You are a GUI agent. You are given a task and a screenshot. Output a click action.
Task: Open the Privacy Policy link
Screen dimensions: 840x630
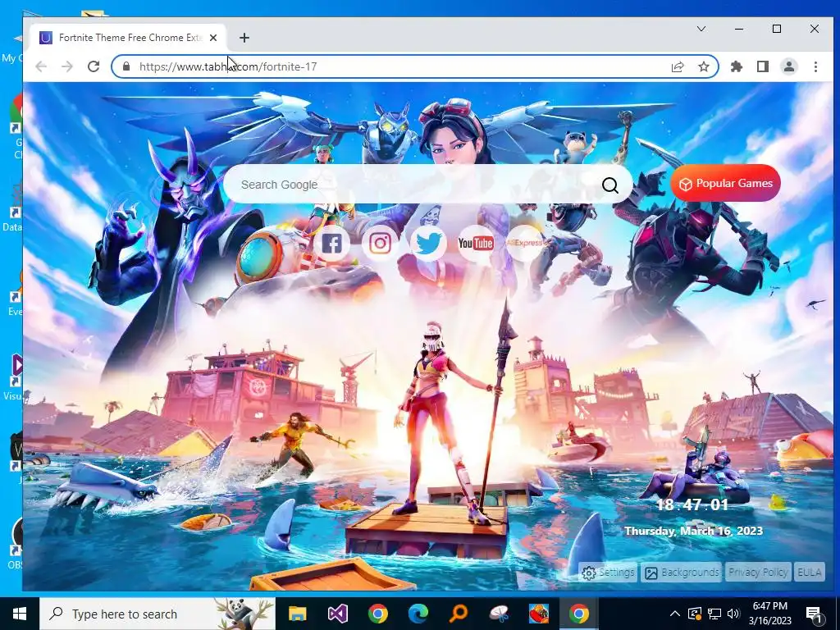click(757, 572)
